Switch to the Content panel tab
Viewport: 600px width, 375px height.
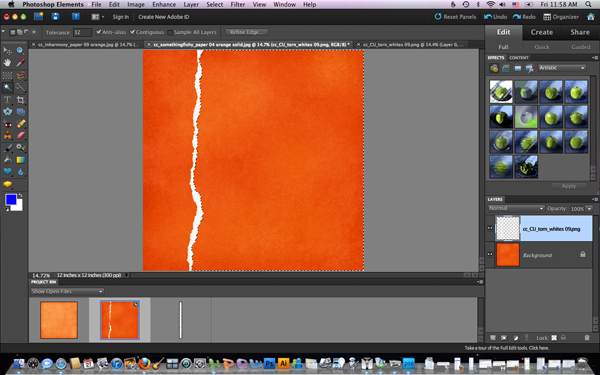pyautogui.click(x=519, y=57)
